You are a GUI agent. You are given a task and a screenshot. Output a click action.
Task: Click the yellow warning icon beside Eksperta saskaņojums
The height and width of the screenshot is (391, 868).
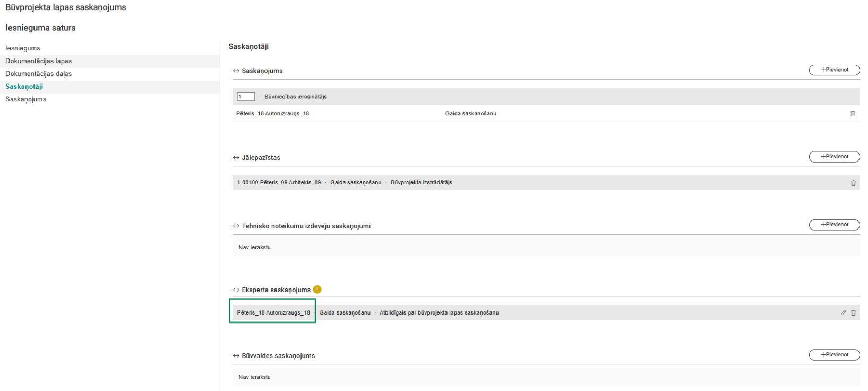[317, 290]
